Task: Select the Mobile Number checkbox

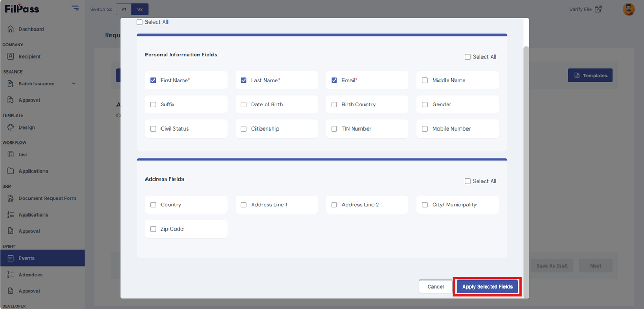Action: click(425, 128)
